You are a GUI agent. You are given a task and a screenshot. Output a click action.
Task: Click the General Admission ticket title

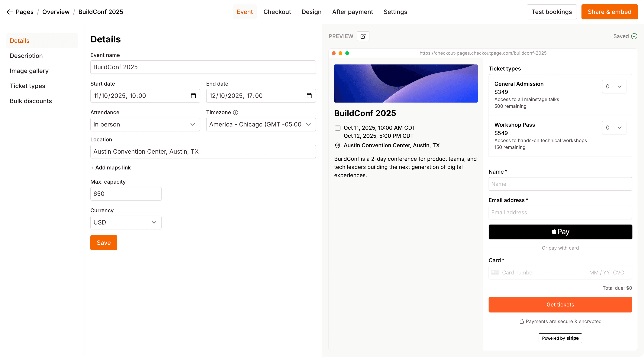519,84
